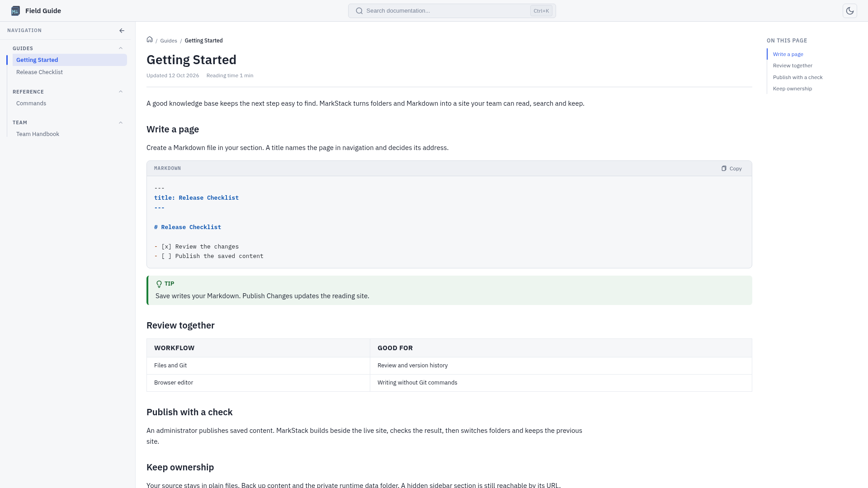Click Reading time 1 min text
Screen dimensions: 868x488
(230, 75)
